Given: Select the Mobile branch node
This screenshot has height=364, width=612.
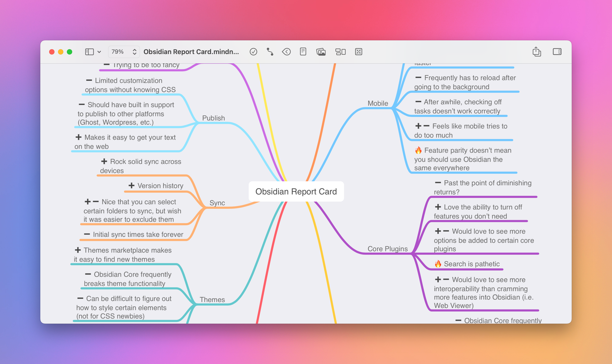Looking at the screenshot, I should [378, 103].
